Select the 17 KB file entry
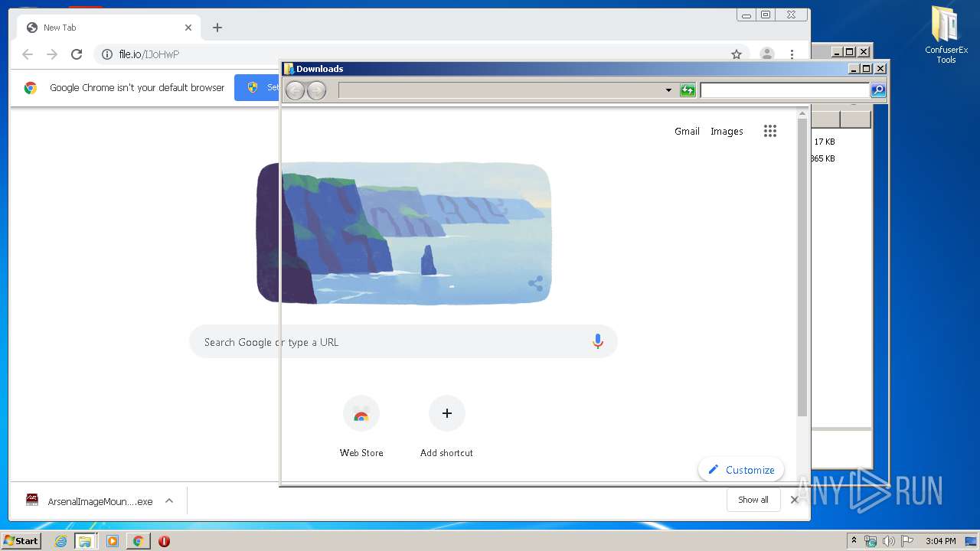Viewport: 980px width, 551px height. click(x=825, y=142)
